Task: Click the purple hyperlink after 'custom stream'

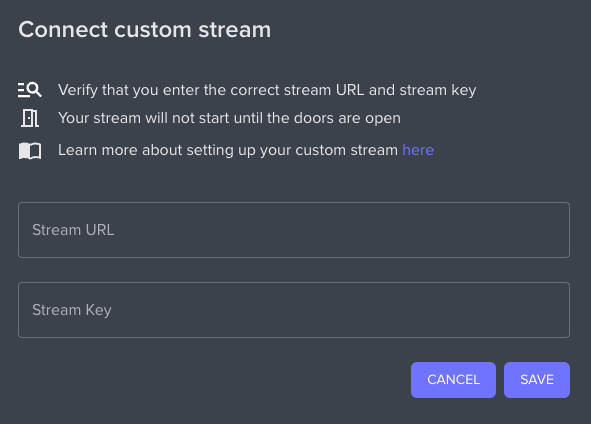Action: 418,150
